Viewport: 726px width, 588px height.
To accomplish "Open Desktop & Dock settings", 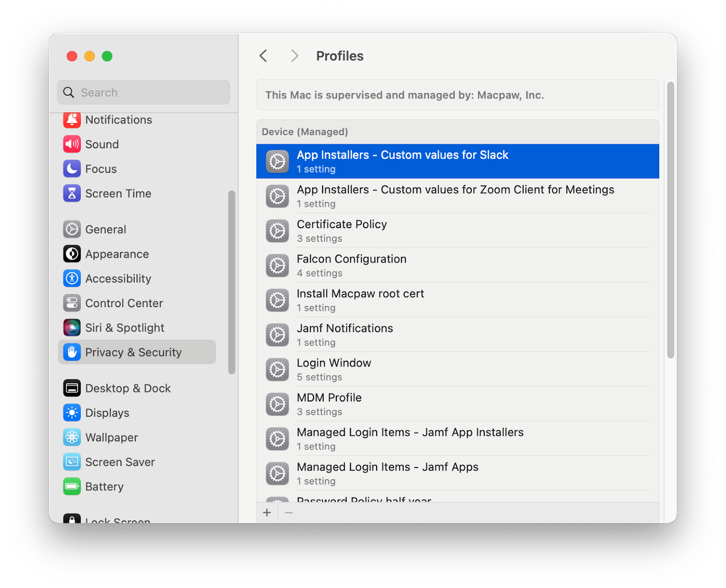I will coord(128,388).
